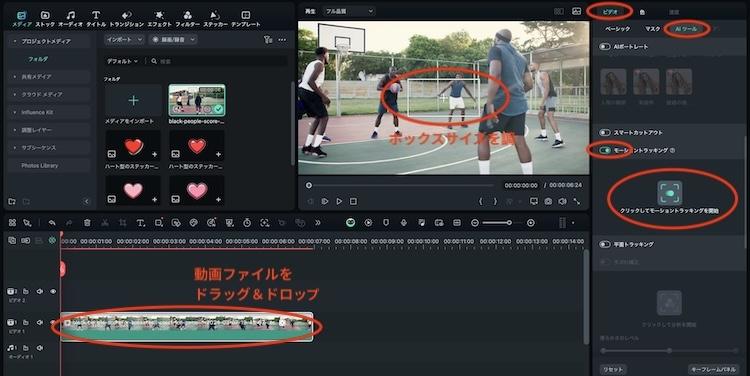This screenshot has width=750, height=376.
Task: Open the playback quality フル品質 dropdown
Action: 349,11
